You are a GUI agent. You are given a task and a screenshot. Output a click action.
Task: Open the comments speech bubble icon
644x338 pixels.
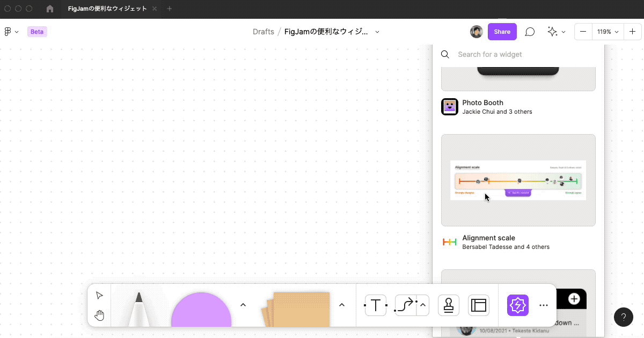pyautogui.click(x=530, y=32)
